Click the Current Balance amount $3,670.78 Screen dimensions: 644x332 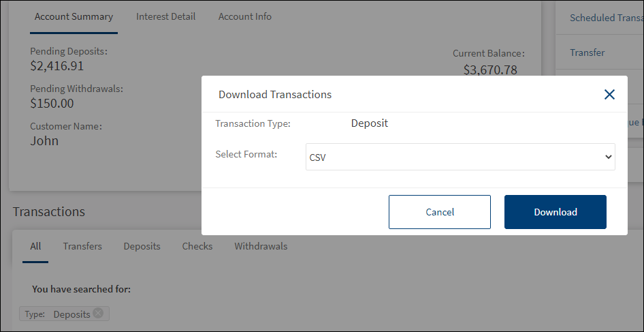coord(490,70)
